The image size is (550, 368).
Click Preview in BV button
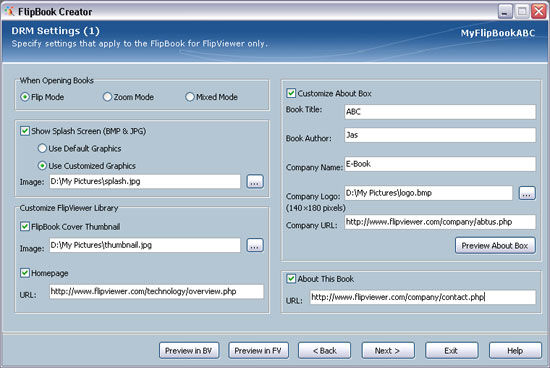[x=189, y=350]
